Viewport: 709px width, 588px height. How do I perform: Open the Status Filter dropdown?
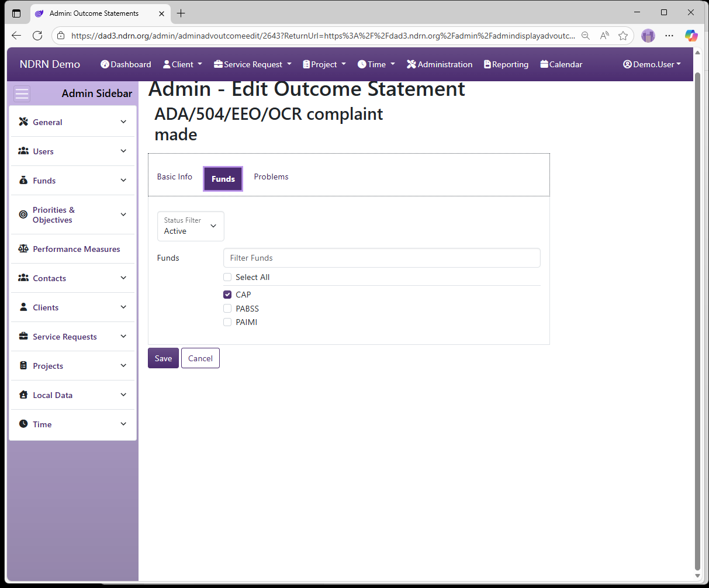191,226
